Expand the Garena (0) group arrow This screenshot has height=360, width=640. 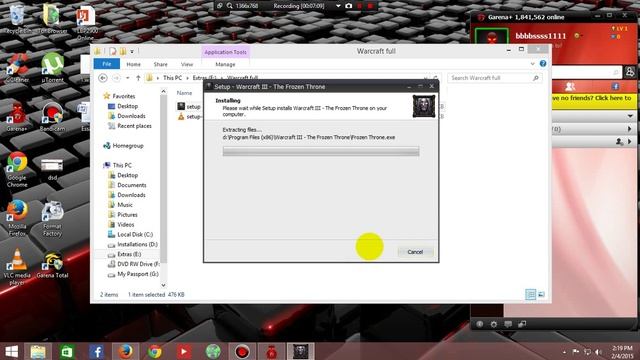click(x=629, y=129)
